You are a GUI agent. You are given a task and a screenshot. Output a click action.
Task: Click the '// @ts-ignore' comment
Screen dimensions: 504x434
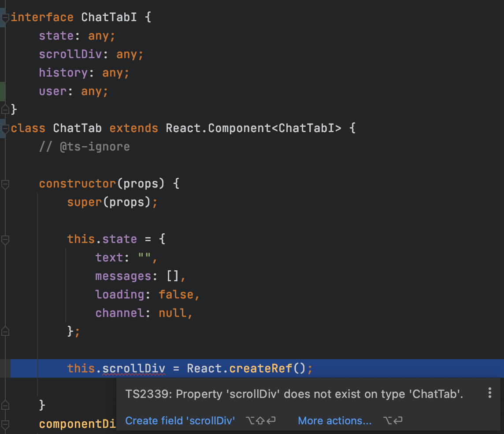84,147
